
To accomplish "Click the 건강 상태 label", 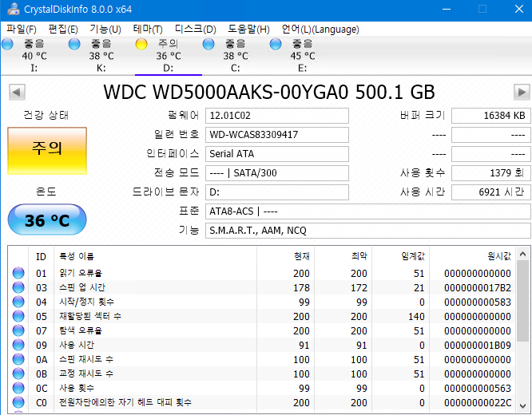I will [x=46, y=115].
